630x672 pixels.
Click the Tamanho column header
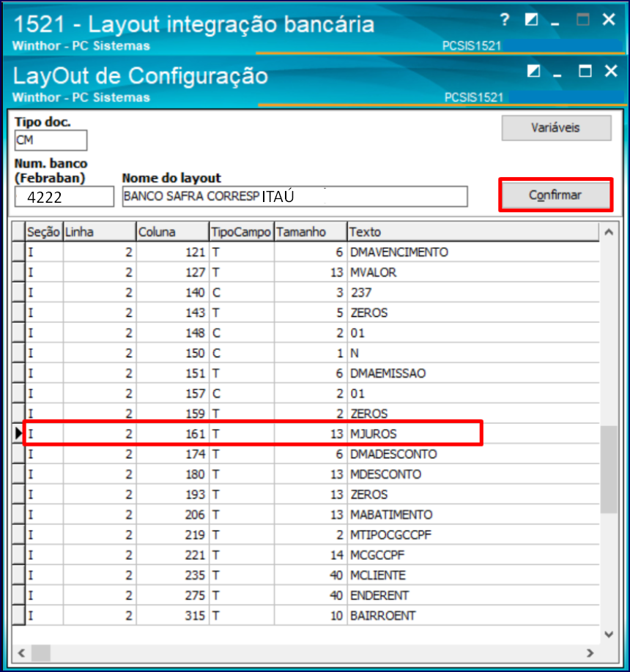click(311, 232)
